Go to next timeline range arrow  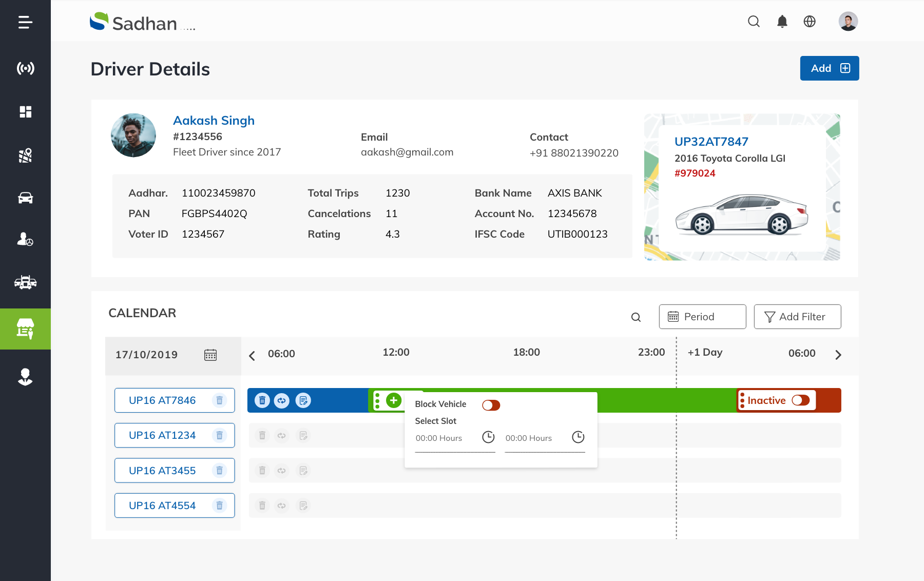(x=838, y=355)
